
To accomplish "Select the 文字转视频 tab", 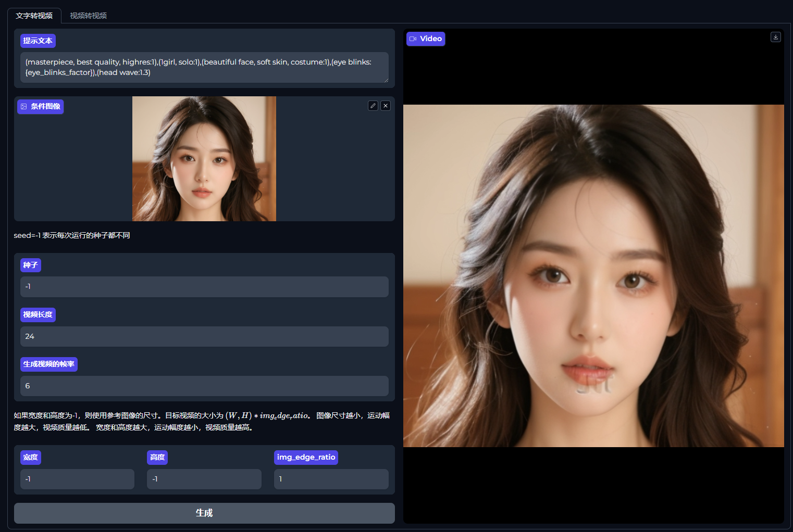I will tap(34, 16).
